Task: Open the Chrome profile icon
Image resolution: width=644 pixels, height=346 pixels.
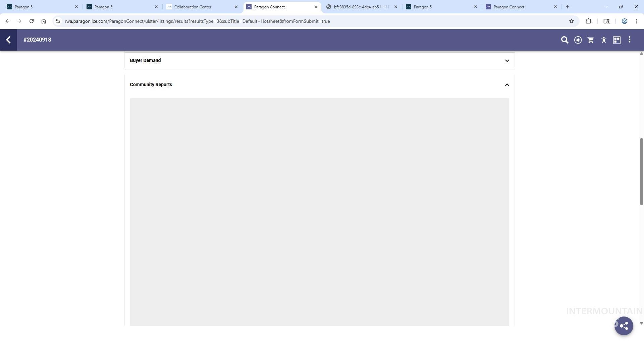Action: pos(624,21)
